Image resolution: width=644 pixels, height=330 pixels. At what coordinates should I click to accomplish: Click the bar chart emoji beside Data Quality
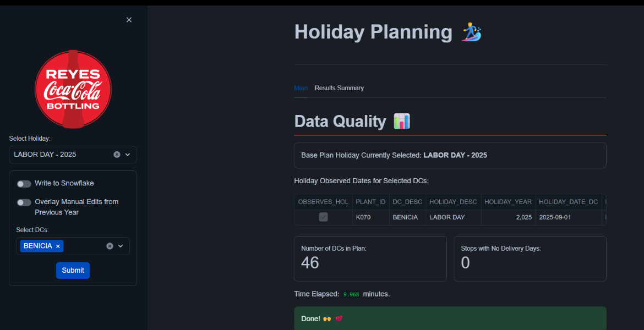pos(402,121)
